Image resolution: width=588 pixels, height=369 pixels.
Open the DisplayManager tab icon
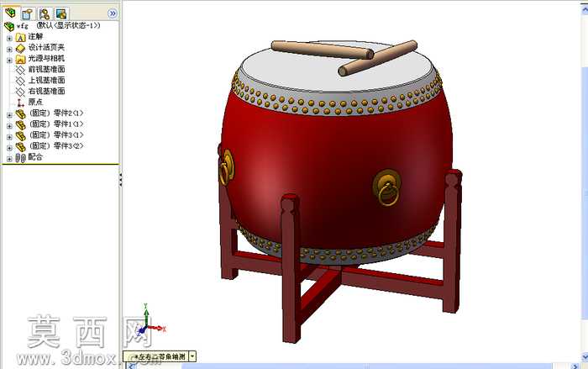click(x=61, y=14)
